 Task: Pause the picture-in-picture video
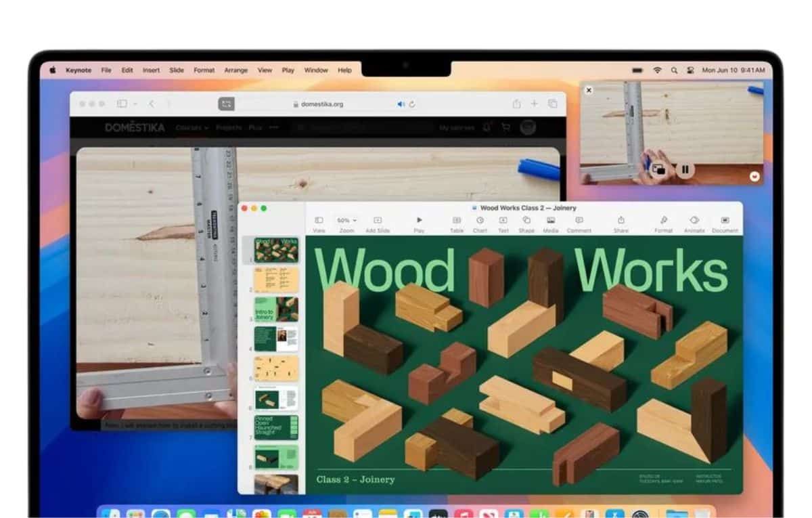[x=685, y=169]
